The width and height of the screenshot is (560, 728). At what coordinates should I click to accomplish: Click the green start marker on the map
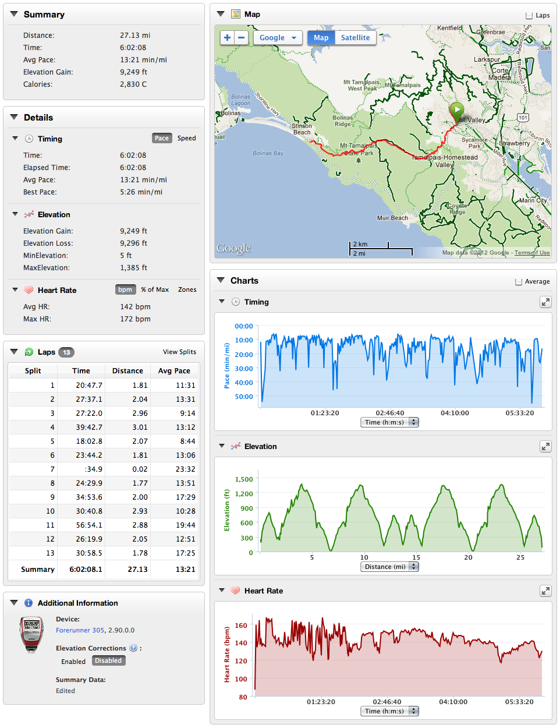457,109
